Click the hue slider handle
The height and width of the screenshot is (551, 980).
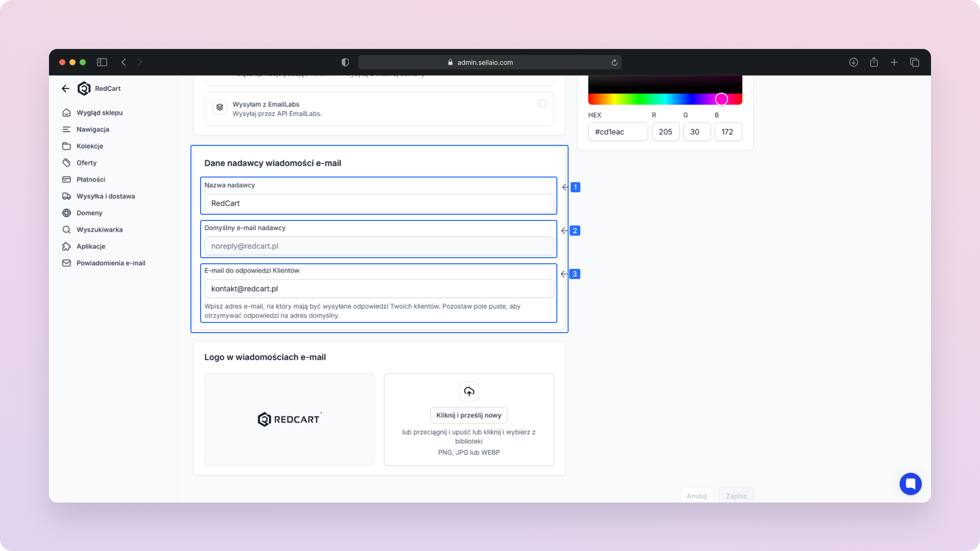(x=721, y=99)
